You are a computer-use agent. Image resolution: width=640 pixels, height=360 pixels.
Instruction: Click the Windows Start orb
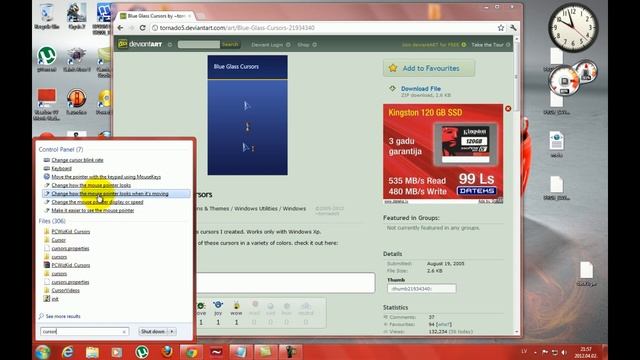pyautogui.click(x=42, y=352)
